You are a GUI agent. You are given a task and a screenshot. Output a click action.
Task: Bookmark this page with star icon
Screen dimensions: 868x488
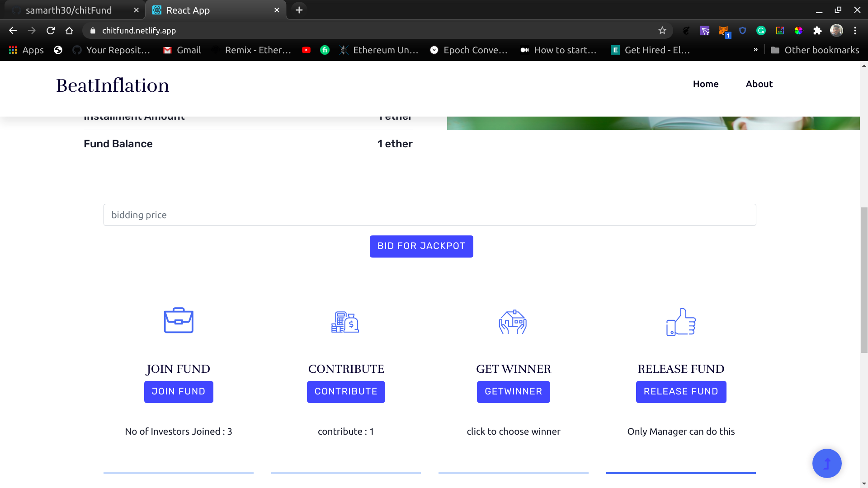point(662,31)
